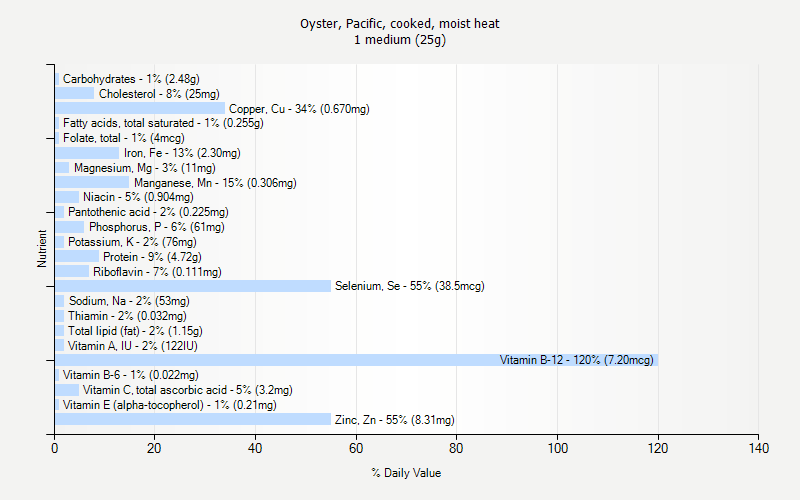Click the x-axis tick label 80
The width and height of the screenshot is (800, 500).
click(456, 448)
